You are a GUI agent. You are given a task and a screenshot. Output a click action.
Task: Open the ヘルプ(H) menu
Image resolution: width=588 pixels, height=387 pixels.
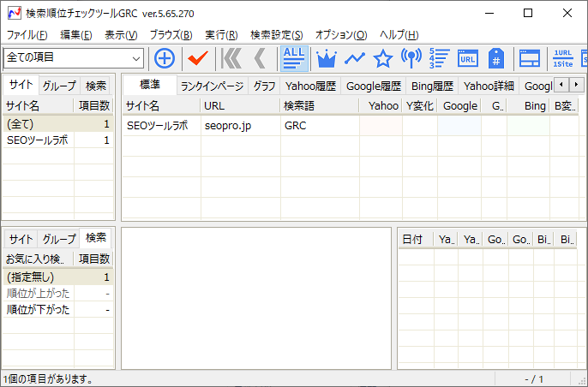pyautogui.click(x=399, y=35)
